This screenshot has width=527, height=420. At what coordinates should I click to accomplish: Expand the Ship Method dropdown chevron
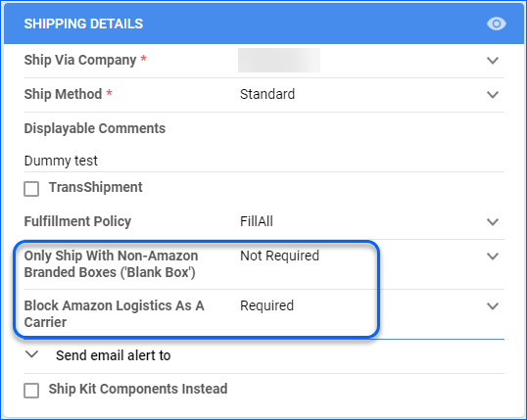[493, 94]
